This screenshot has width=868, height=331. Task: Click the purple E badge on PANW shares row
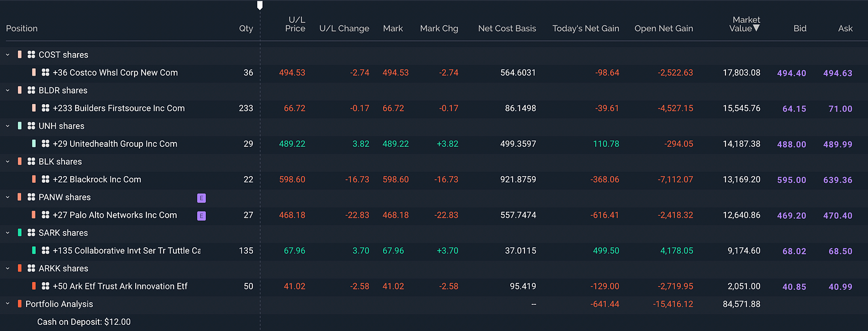click(201, 198)
